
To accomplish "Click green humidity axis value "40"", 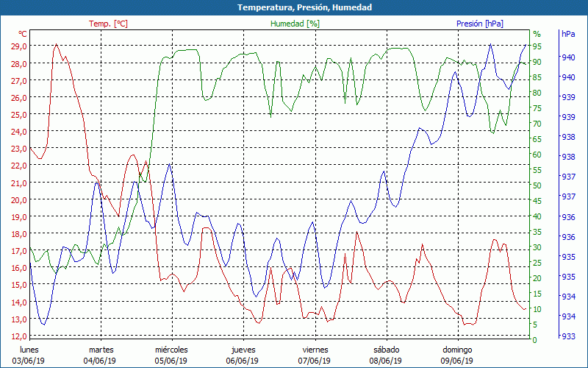I will (x=537, y=216).
